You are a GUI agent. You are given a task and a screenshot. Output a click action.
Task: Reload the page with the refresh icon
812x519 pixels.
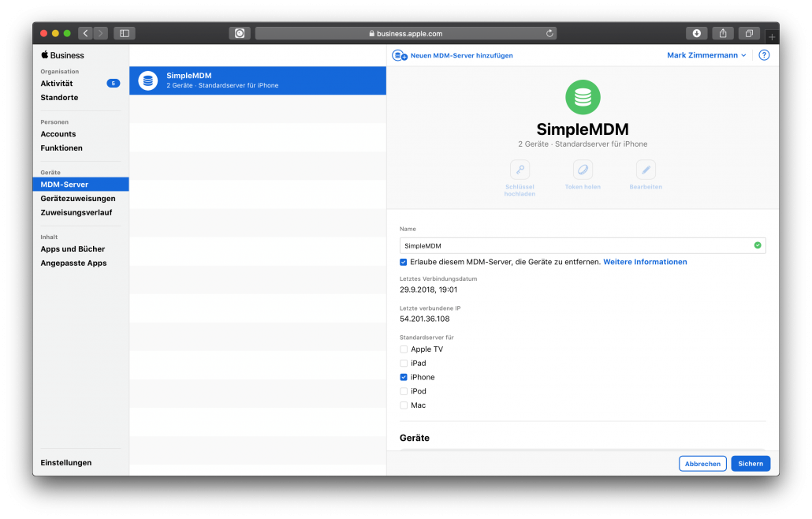pos(549,34)
